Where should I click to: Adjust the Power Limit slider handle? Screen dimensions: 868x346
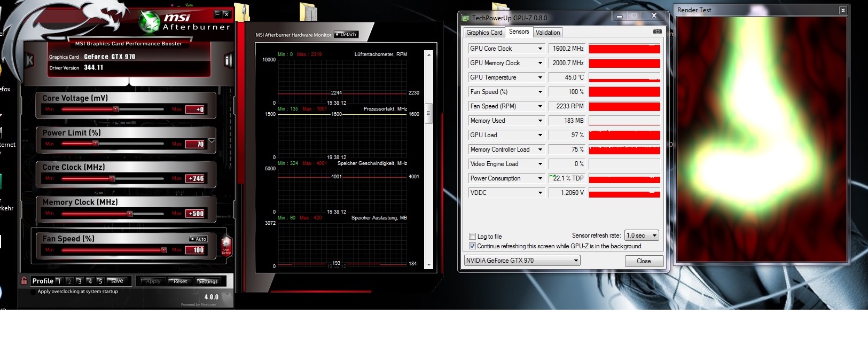pos(96,144)
